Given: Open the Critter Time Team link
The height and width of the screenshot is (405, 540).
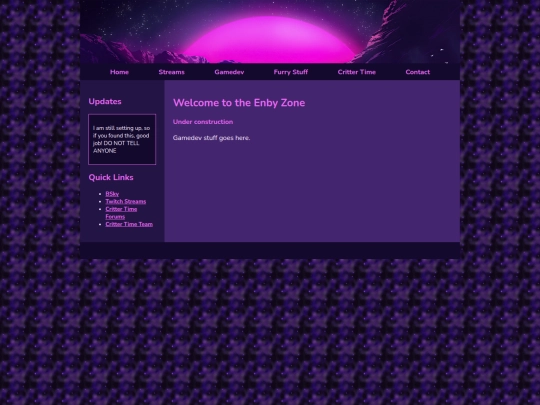Looking at the screenshot, I should [129, 224].
